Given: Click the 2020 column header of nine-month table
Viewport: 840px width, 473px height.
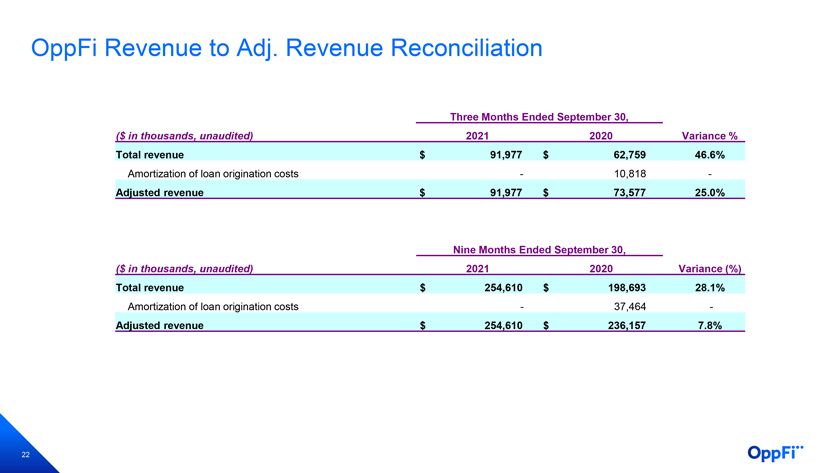Looking at the screenshot, I should point(601,269).
